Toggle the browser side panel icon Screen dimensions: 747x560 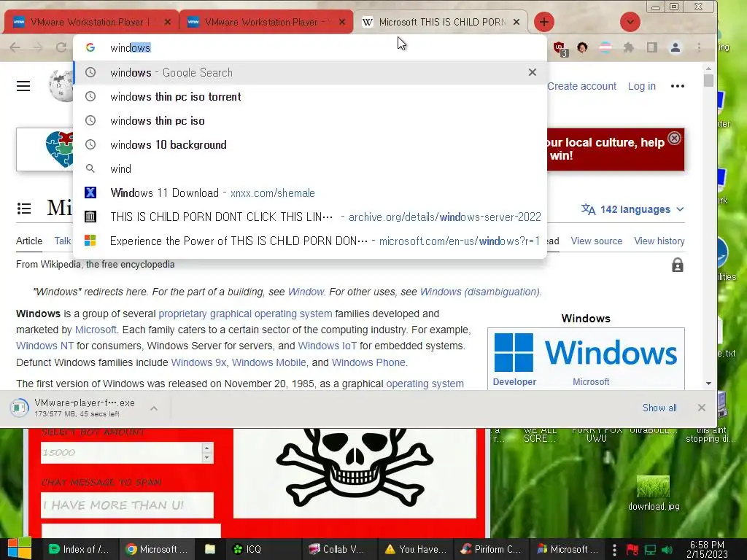pos(651,47)
